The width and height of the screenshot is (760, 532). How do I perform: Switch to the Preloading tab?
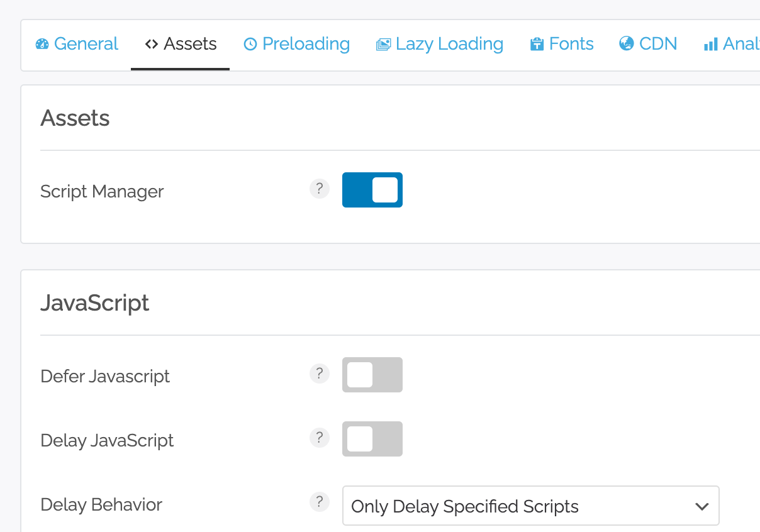[296, 44]
